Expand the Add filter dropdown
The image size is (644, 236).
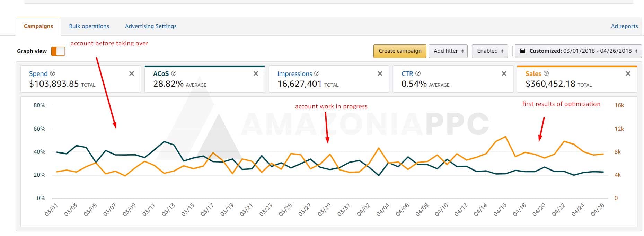pos(448,51)
